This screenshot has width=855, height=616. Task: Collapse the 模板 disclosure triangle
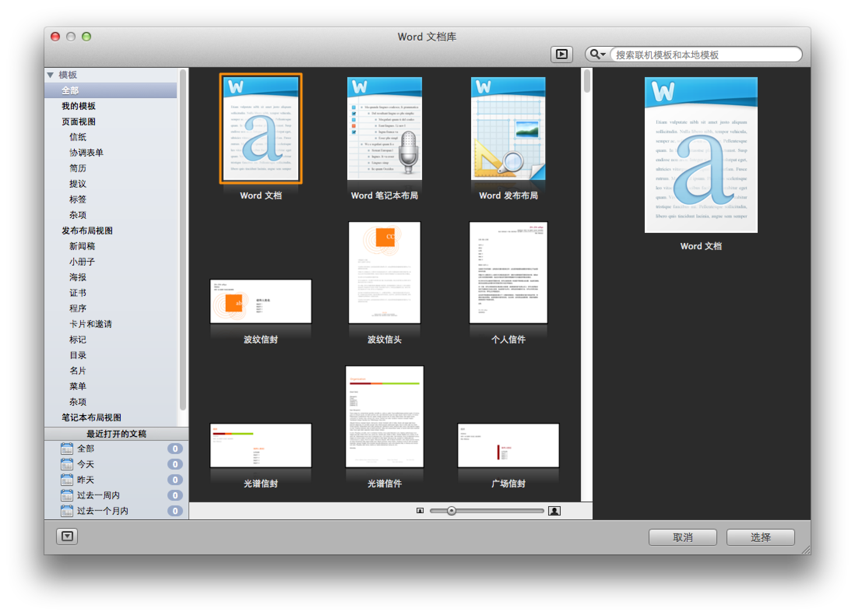pyautogui.click(x=50, y=75)
